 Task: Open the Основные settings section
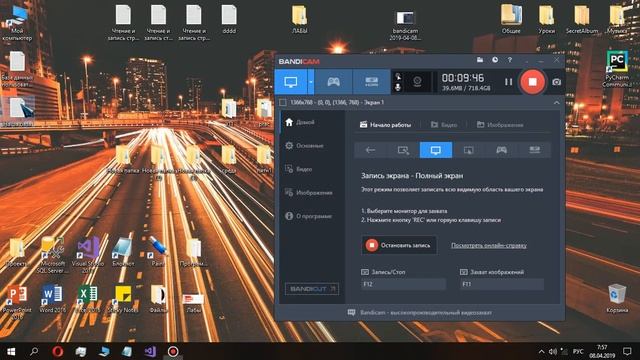[x=311, y=146]
